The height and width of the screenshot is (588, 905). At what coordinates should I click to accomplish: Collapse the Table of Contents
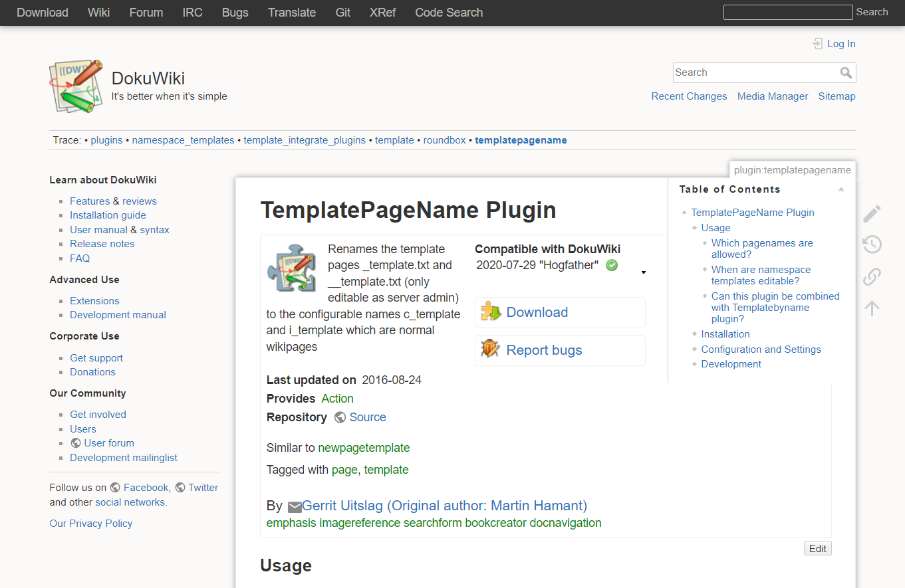[841, 189]
